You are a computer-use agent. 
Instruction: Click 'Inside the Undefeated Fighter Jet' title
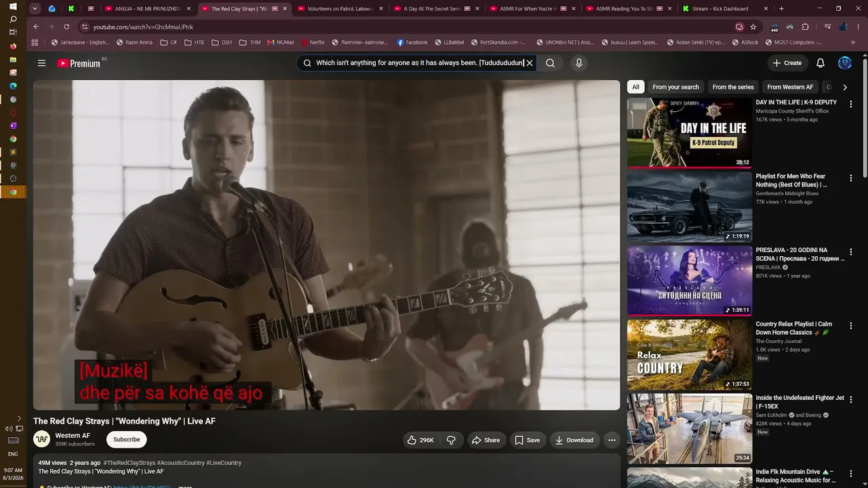pos(800,402)
